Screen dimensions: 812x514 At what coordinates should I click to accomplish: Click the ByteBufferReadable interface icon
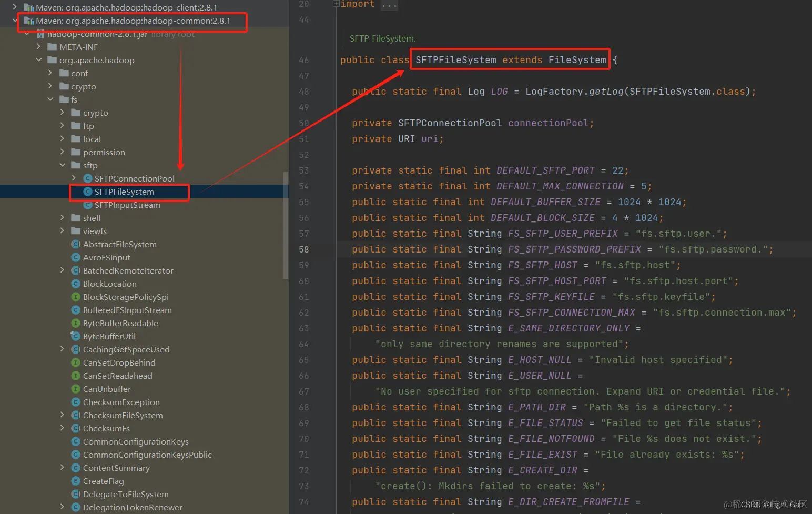(x=76, y=323)
